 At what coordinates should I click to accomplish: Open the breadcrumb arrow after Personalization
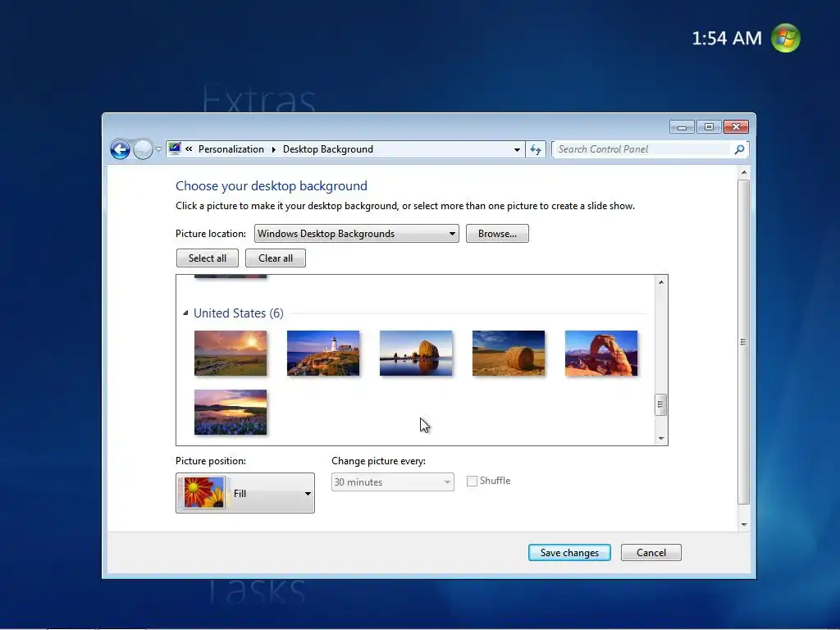pyautogui.click(x=274, y=149)
